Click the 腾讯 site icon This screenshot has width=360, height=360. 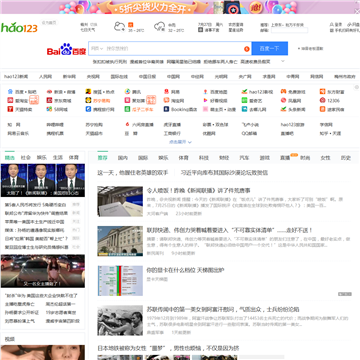click(x=127, y=91)
